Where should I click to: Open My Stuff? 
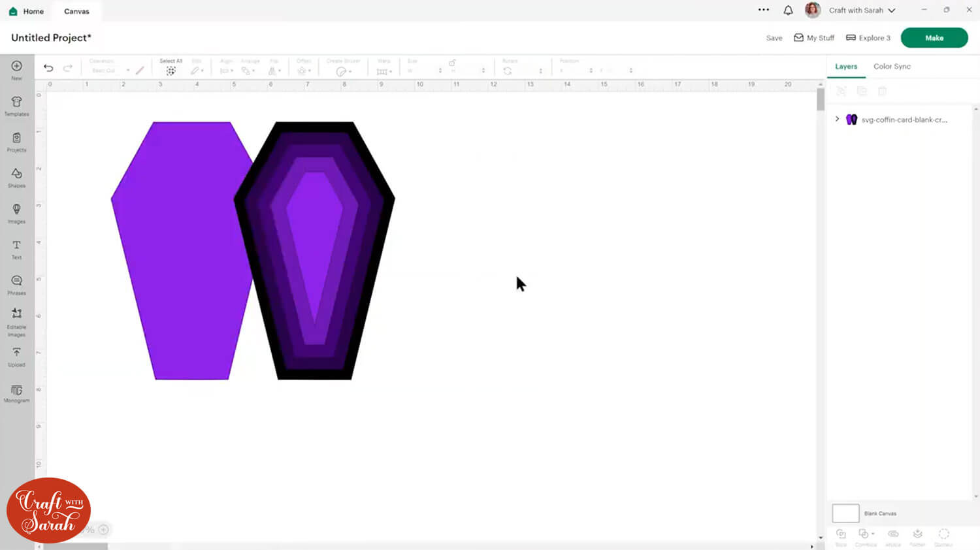click(814, 38)
